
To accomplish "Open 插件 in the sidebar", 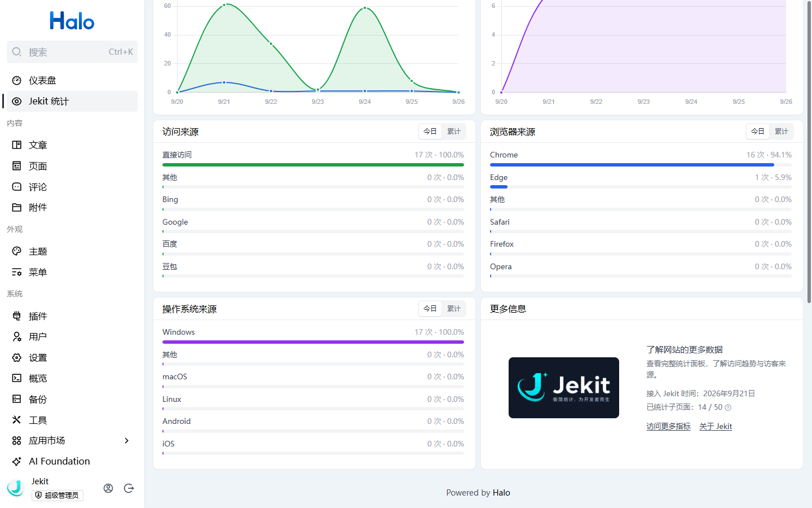I will click(x=72, y=316).
